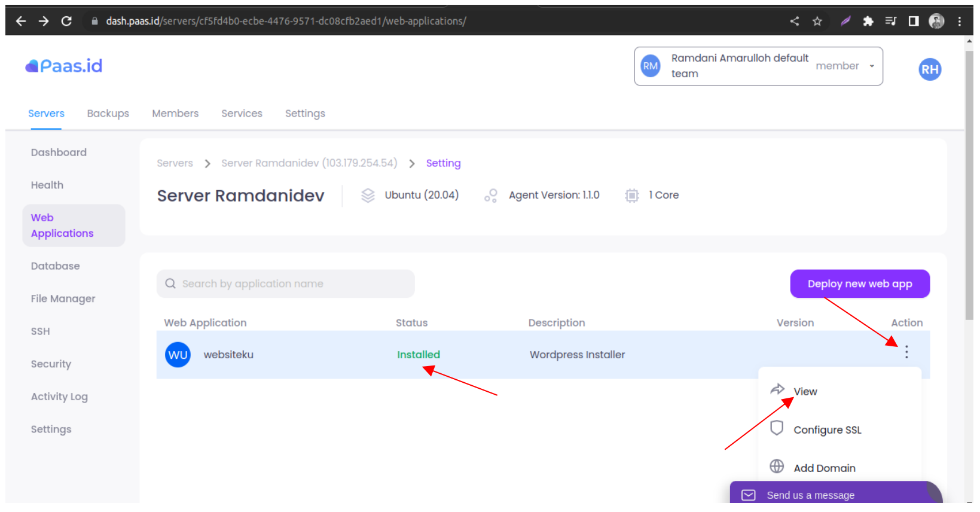Open the browser extensions puzzle icon

[x=868, y=22]
